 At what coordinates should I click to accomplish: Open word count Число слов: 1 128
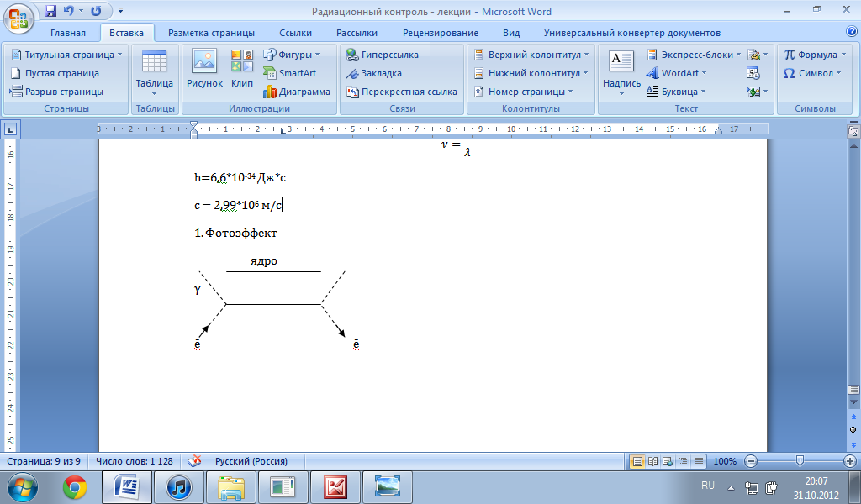pyautogui.click(x=135, y=461)
